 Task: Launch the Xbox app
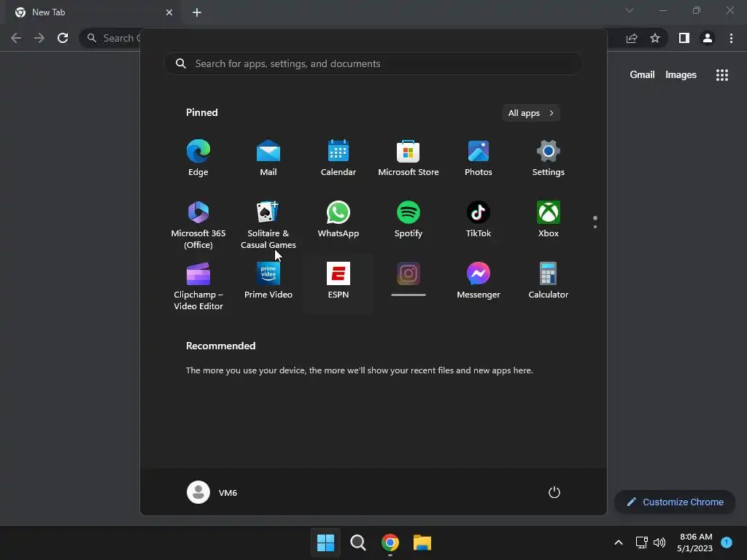pyautogui.click(x=549, y=219)
